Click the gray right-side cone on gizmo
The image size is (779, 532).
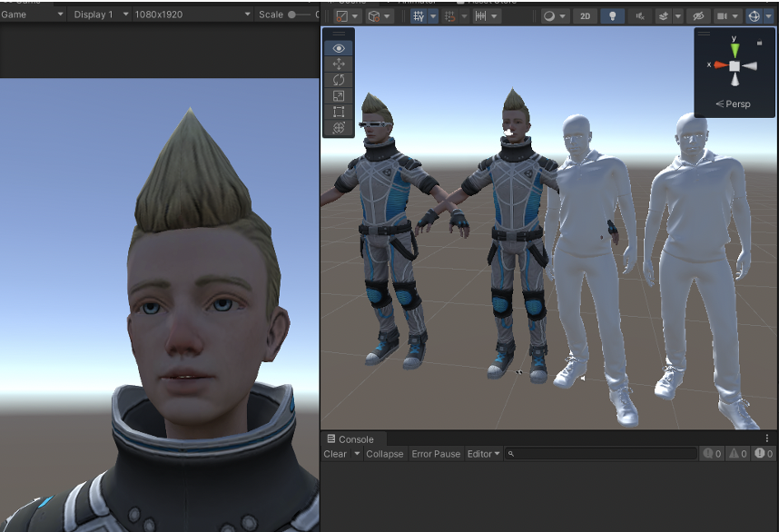click(x=750, y=66)
